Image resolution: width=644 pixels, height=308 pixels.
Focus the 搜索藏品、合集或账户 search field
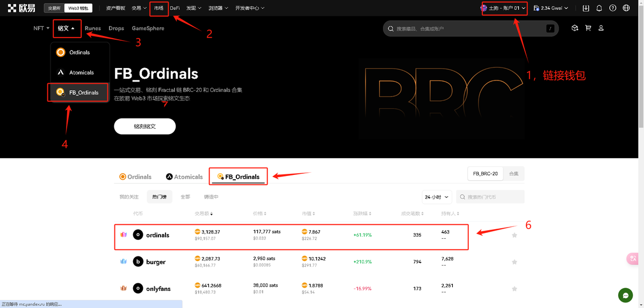[x=471, y=29]
